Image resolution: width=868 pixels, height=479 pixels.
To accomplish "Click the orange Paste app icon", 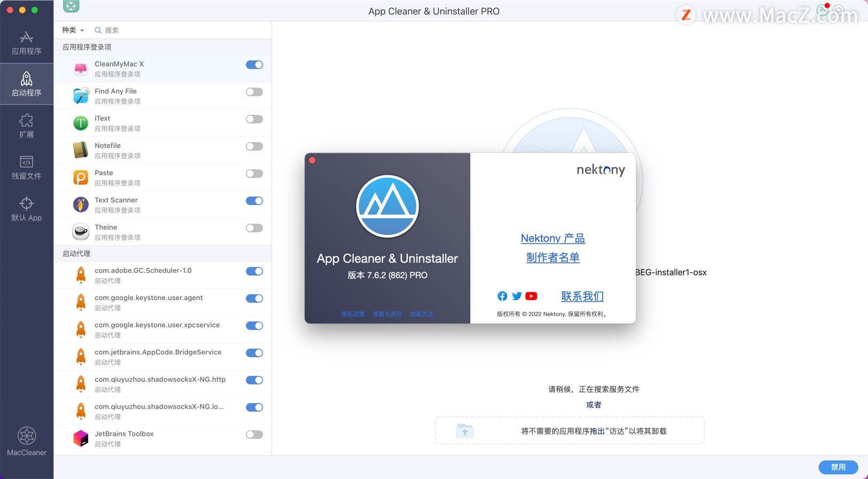I will point(81,178).
